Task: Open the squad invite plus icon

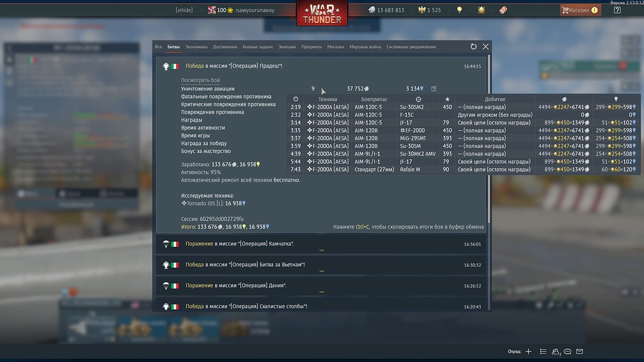Action: pyautogui.click(x=529, y=352)
